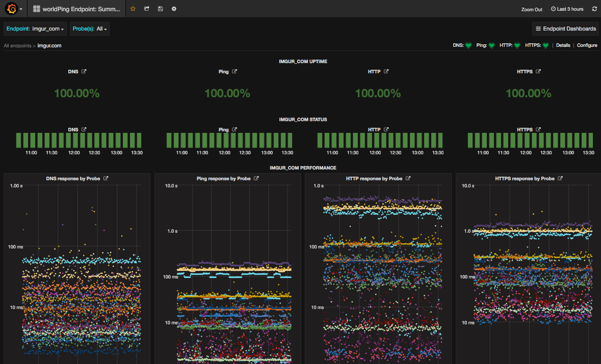This screenshot has width=601, height=364.
Task: Click inside the HTTP response scatter graph
Action: click(382, 274)
